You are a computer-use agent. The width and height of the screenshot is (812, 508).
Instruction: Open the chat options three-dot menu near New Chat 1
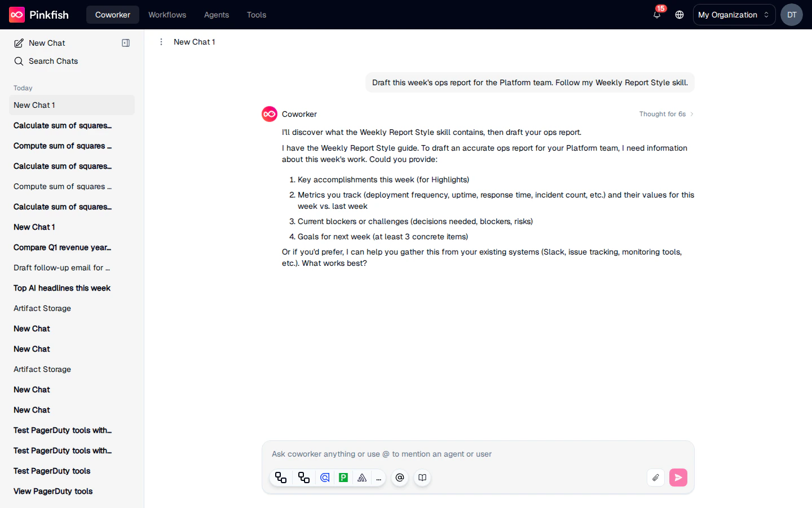click(x=161, y=42)
